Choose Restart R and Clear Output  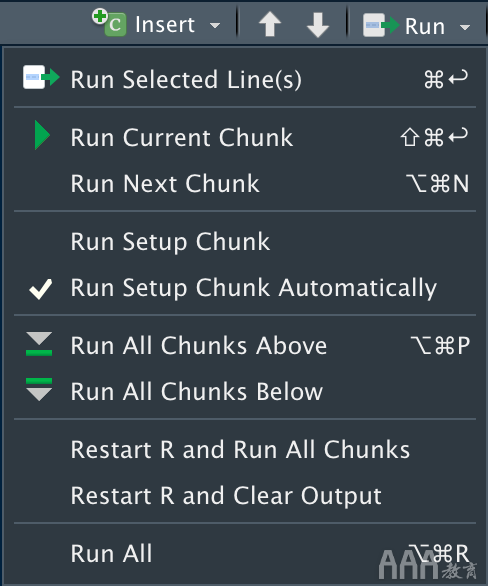pyautogui.click(x=245, y=496)
